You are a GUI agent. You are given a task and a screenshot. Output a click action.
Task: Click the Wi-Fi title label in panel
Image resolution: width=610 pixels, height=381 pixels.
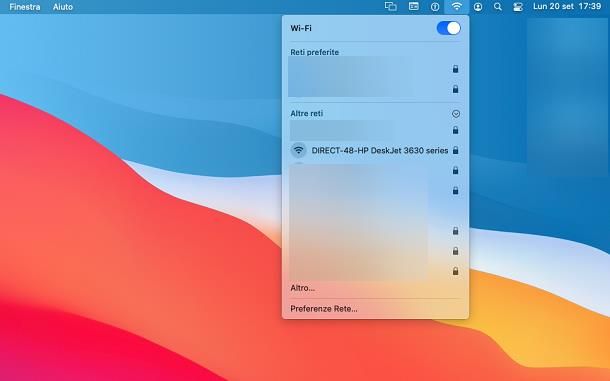[301, 28]
